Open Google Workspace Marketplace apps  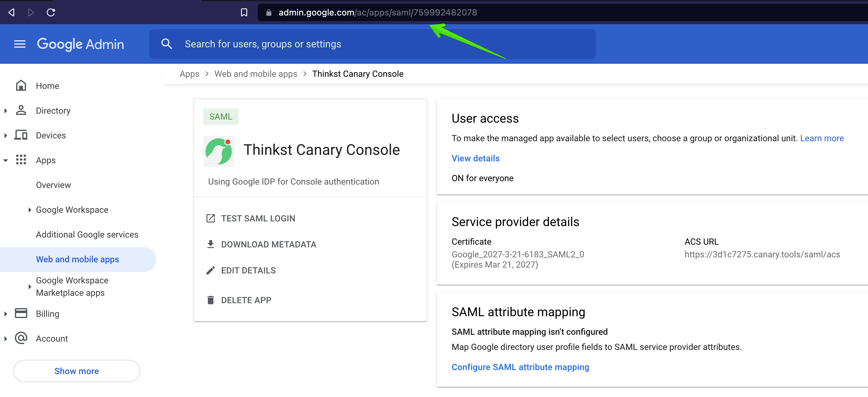tap(72, 286)
